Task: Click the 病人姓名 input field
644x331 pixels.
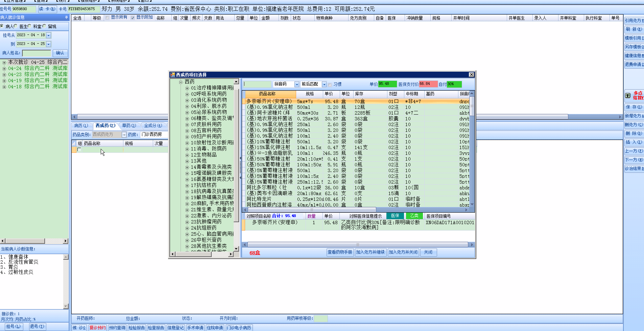Action: click(x=37, y=53)
